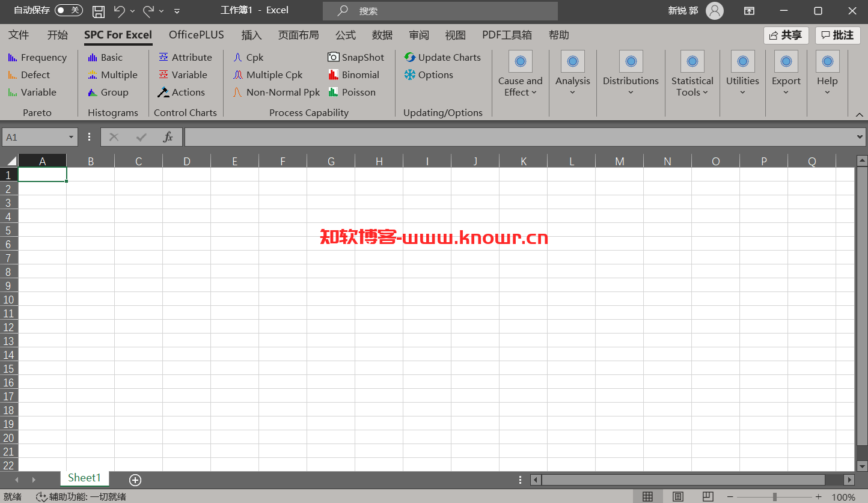The height and width of the screenshot is (503, 868).
Task: Open the Distributions dropdown
Action: [631, 75]
